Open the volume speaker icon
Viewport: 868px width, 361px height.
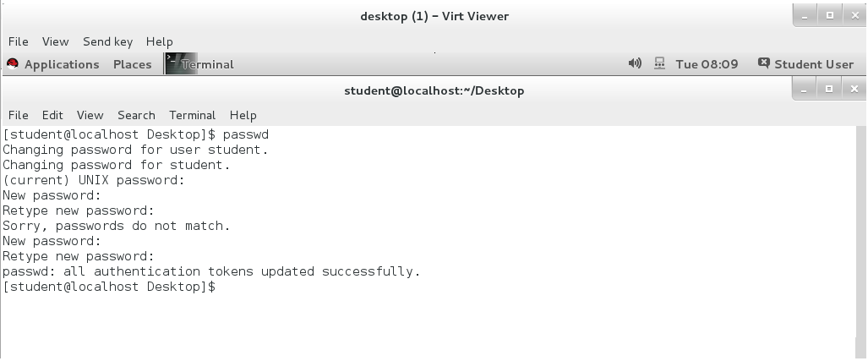click(635, 63)
